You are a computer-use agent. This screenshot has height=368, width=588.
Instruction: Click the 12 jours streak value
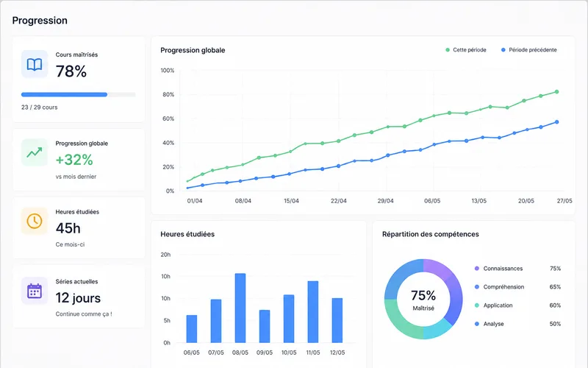point(78,298)
